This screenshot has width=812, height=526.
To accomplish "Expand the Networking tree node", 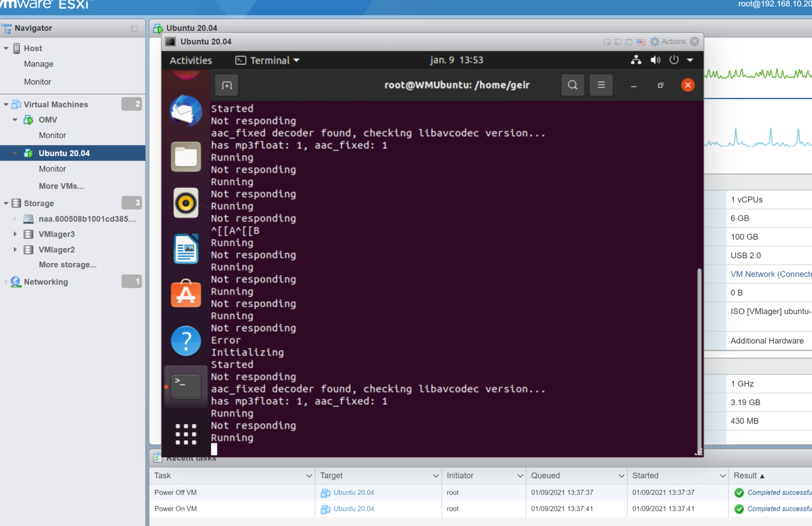I will tap(6, 282).
